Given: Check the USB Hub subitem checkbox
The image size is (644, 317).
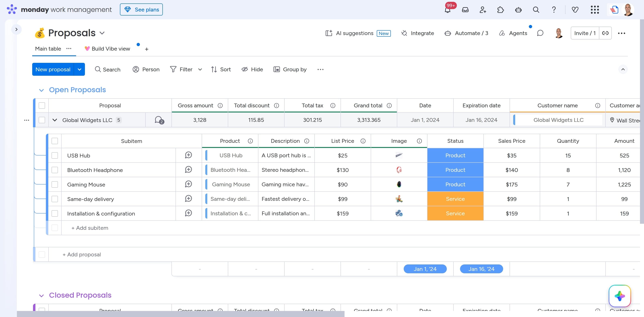Looking at the screenshot, I should [x=55, y=155].
